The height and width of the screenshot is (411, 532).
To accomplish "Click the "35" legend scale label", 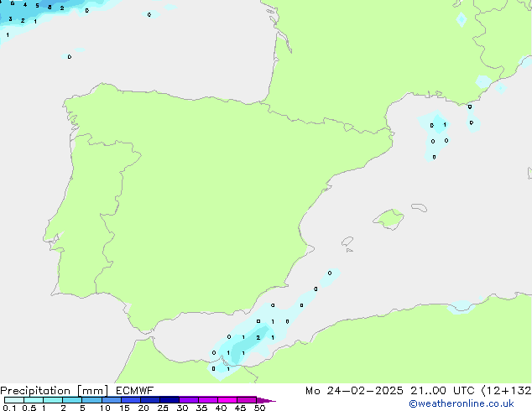I will (x=201, y=408).
